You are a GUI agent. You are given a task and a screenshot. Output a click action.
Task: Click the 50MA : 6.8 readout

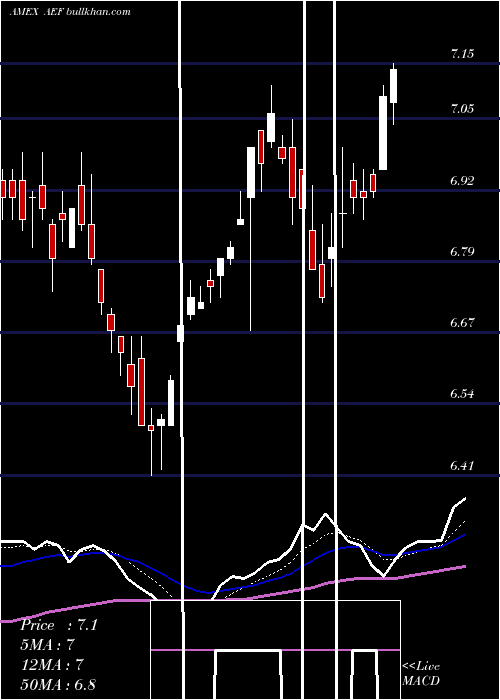[58, 684]
